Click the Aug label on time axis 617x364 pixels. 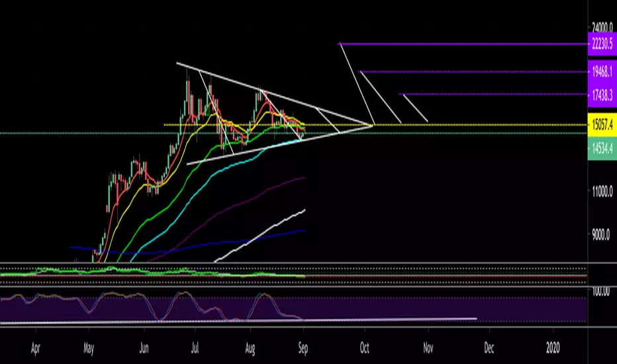pos(250,349)
